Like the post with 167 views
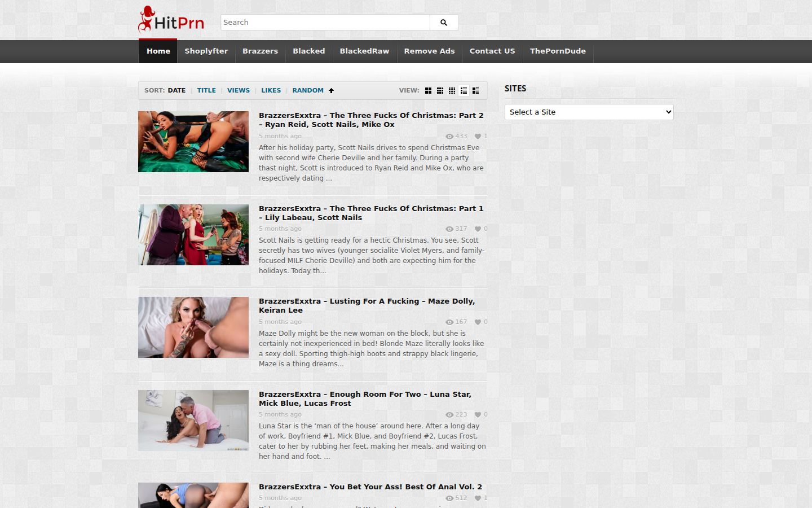 478,322
